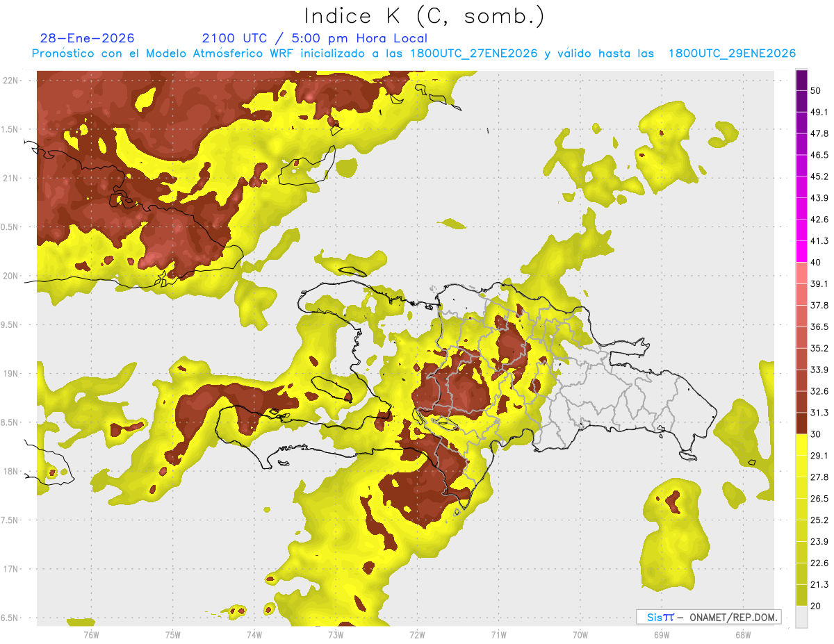Click the "20" color scale value
The width and height of the screenshot is (834, 644).
(x=816, y=606)
